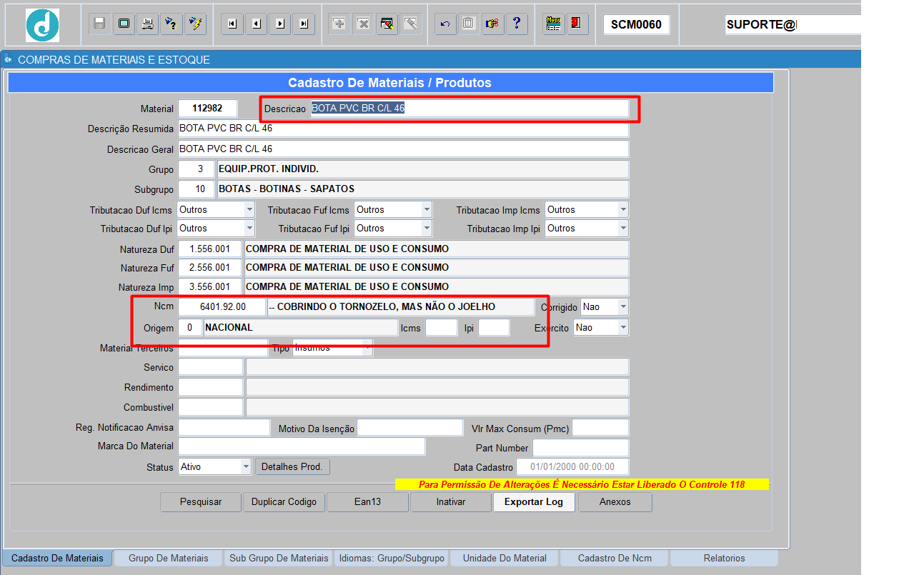Click the screen/monitor toolbar icon
The width and height of the screenshot is (924, 575).
(x=124, y=24)
